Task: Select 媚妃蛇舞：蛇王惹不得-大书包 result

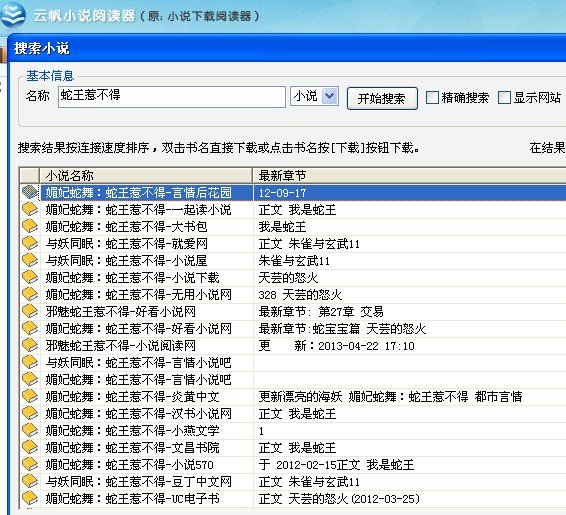Action: [x=126, y=227]
